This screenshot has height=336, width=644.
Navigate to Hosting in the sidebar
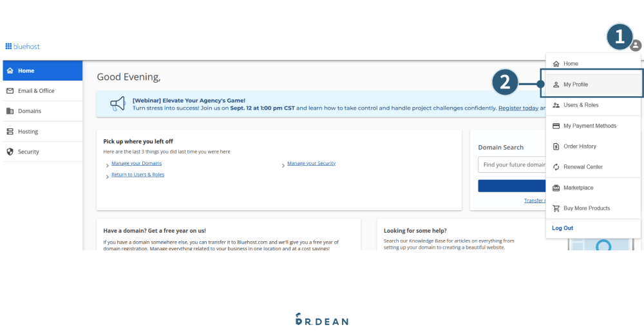click(x=28, y=132)
